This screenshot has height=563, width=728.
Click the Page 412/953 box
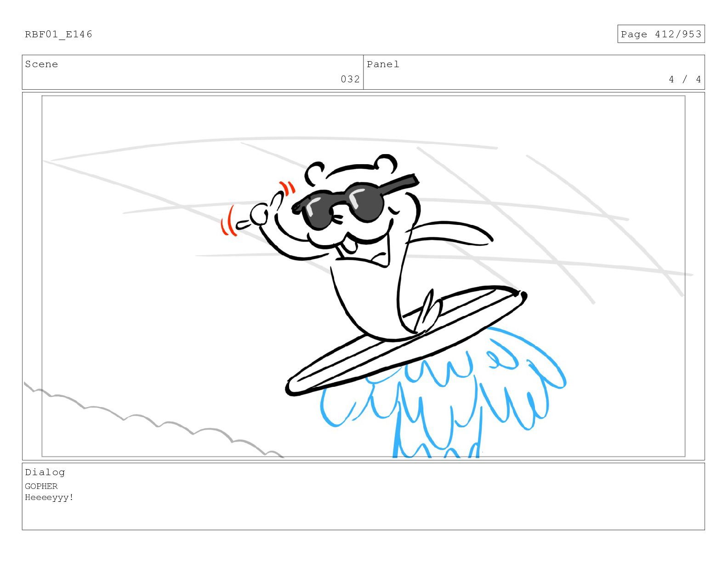tap(661, 34)
